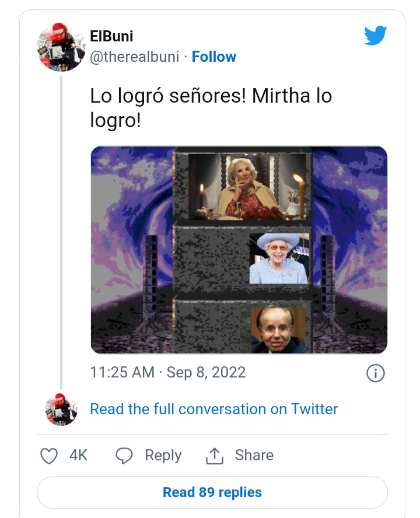Follow the @therealbuni account
The height and width of the screenshot is (518, 420).
213,57
